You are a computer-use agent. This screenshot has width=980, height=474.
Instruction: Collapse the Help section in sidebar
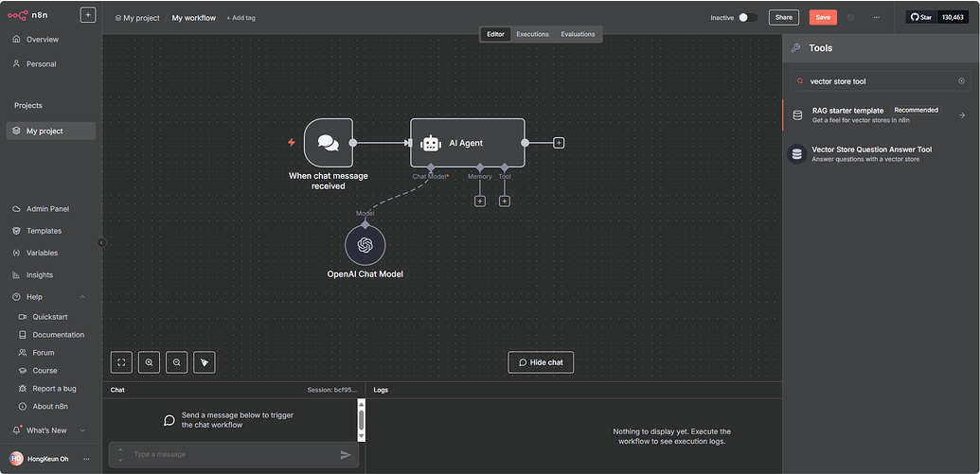pos(82,297)
